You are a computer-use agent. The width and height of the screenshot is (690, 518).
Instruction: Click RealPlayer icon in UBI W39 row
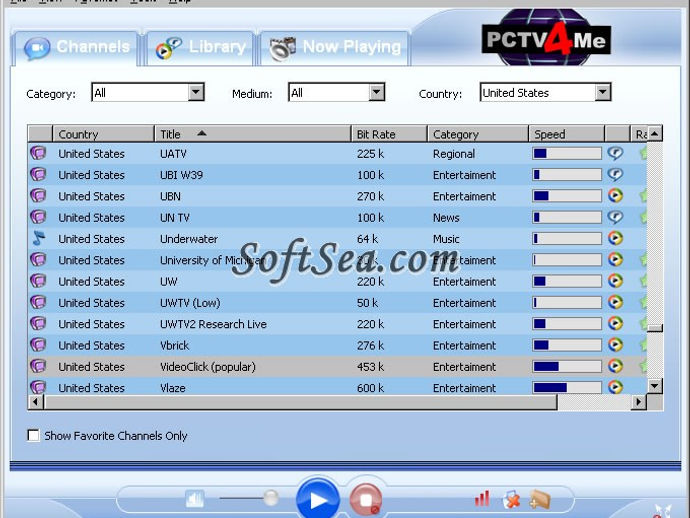click(615, 174)
